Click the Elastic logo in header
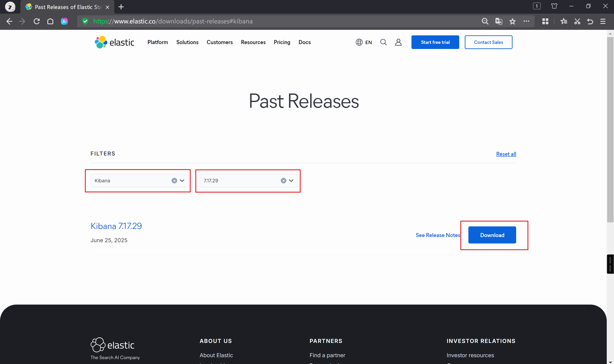 [114, 42]
